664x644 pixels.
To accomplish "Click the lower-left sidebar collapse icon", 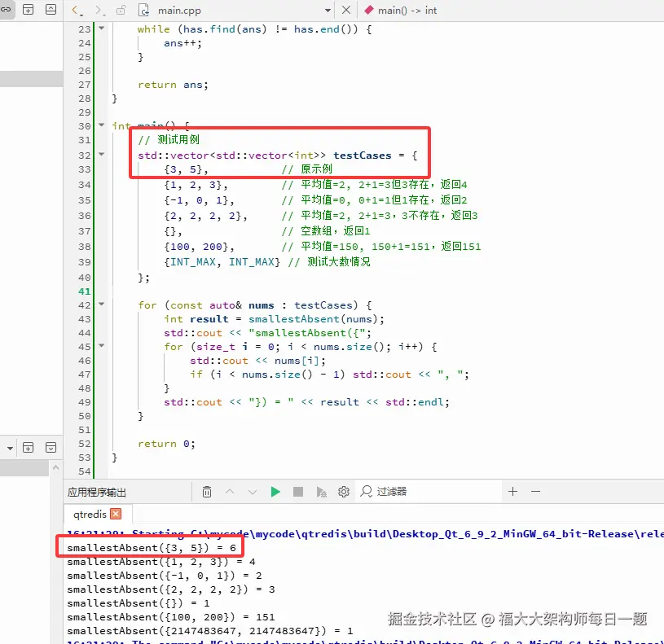I will tap(51, 447).
